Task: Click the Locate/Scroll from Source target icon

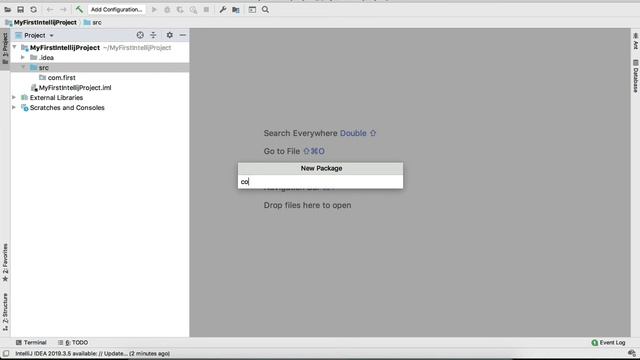Action: (x=140, y=35)
